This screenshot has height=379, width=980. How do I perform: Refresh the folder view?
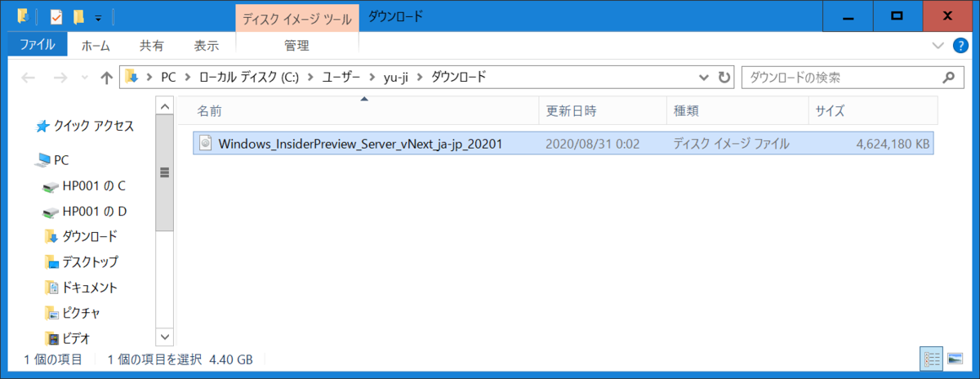coord(724,78)
